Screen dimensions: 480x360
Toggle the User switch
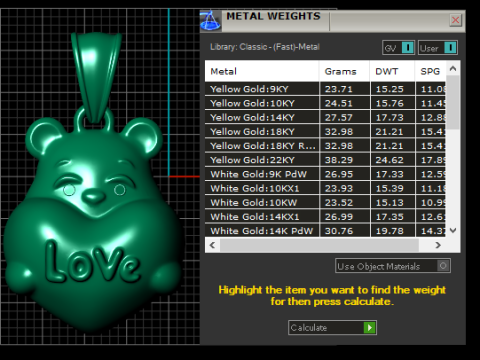coord(438,48)
